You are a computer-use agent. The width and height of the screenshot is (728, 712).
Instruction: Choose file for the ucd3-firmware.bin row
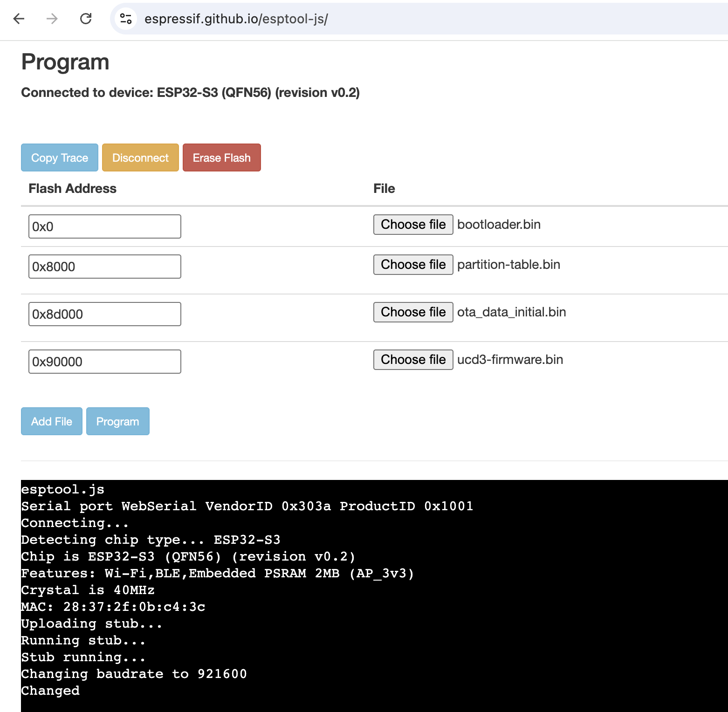click(413, 359)
